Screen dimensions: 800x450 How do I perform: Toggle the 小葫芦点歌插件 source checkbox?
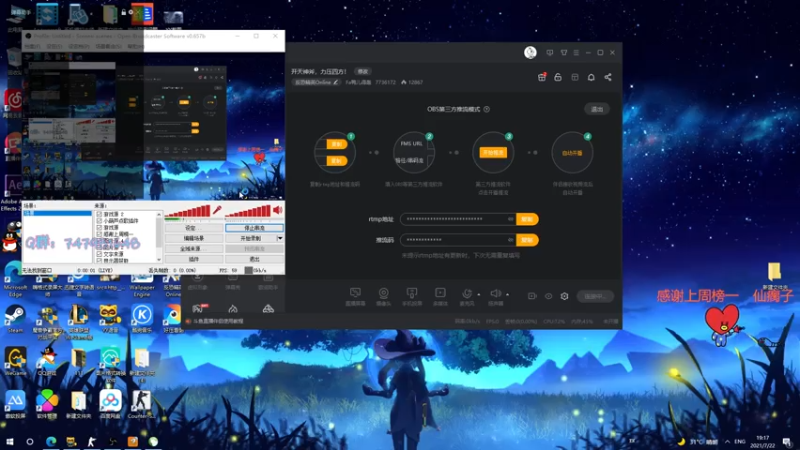pos(99,221)
